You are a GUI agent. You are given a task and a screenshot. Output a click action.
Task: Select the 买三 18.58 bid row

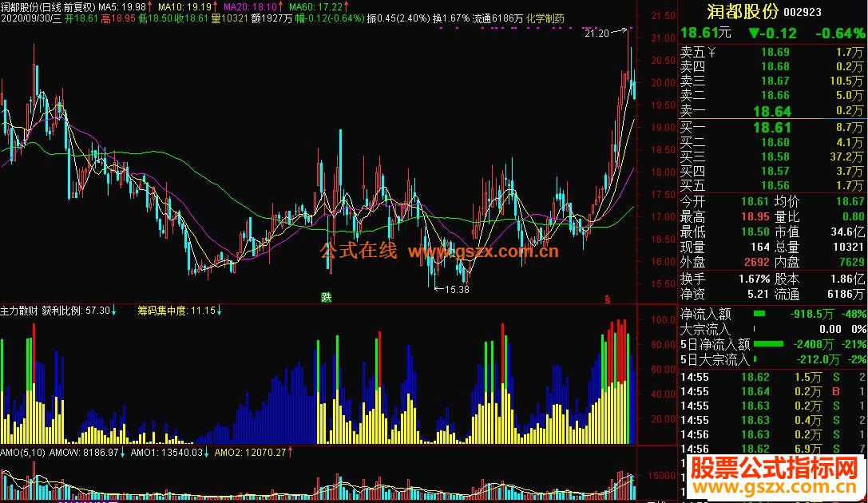771,156
